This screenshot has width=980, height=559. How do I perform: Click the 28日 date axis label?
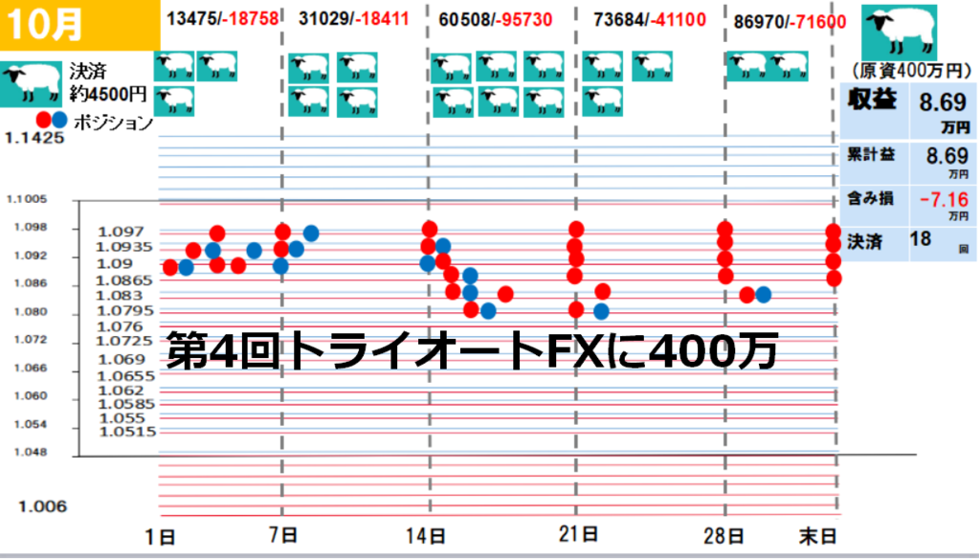724,536
